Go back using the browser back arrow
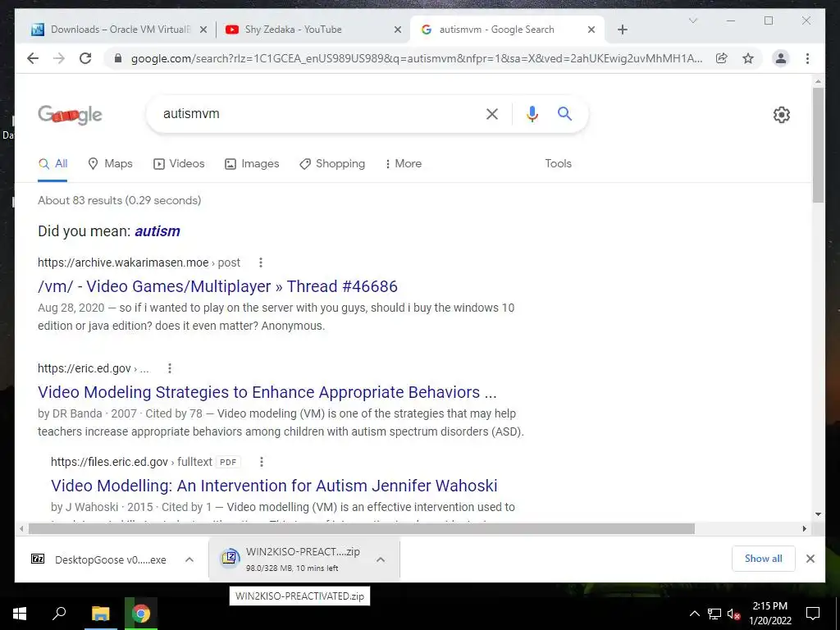840x630 pixels. coord(33,58)
